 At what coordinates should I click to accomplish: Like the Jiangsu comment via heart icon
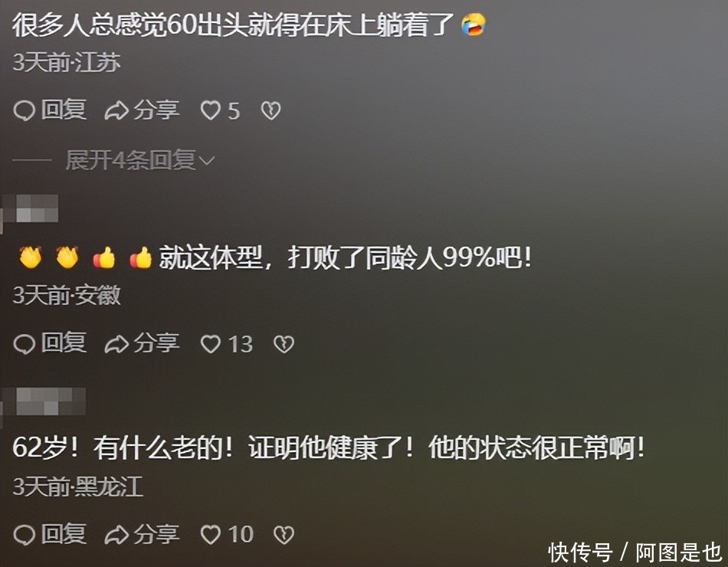click(x=210, y=111)
